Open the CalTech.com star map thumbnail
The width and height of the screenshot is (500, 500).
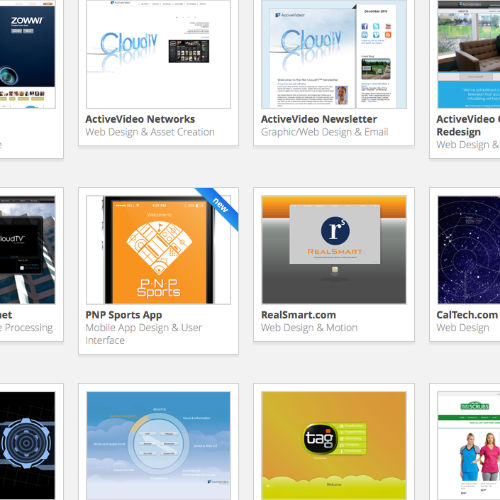469,250
